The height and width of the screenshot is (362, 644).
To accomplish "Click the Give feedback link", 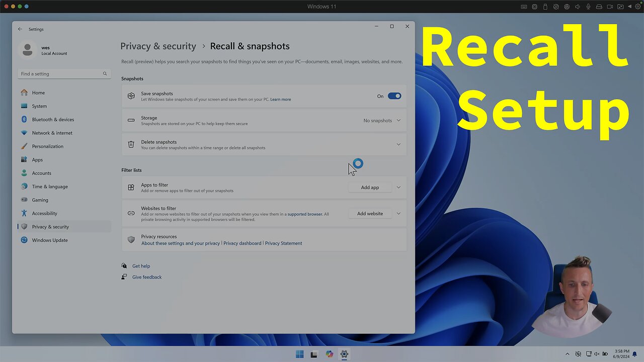I will coord(147,277).
